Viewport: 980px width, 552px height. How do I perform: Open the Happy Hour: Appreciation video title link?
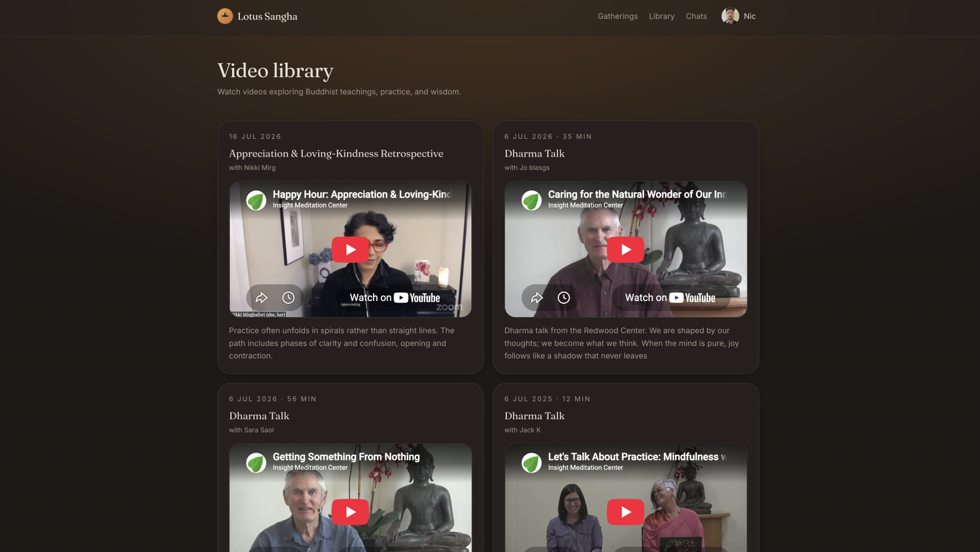(x=362, y=194)
